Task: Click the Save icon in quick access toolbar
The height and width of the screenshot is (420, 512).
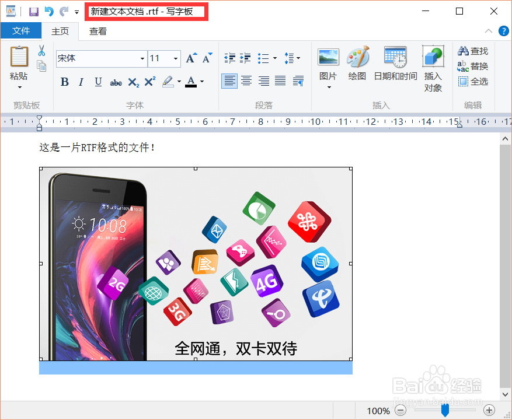Action: 34,12
